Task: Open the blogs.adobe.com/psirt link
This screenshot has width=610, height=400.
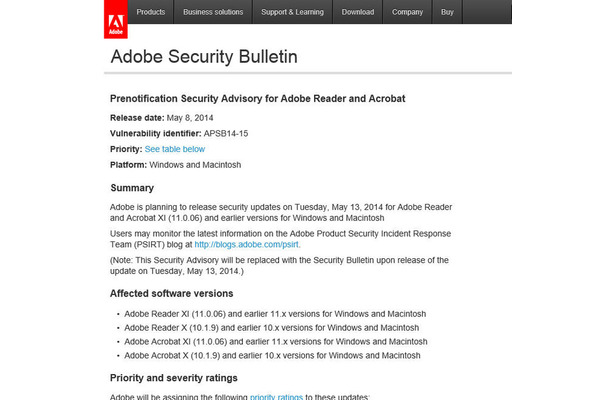Action: pos(247,244)
